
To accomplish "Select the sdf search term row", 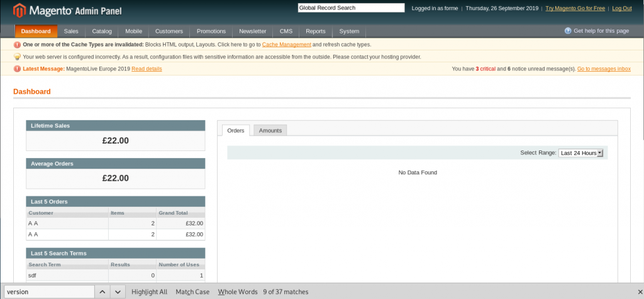I will click(116, 275).
